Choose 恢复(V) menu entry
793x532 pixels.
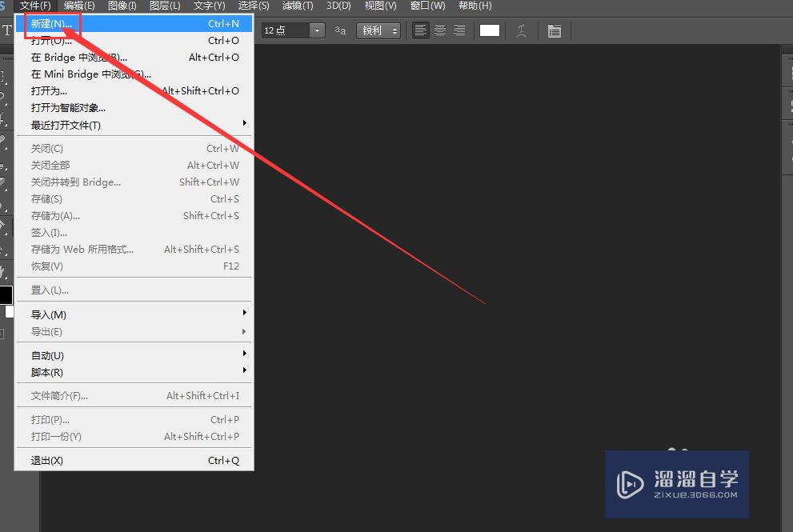pos(134,266)
